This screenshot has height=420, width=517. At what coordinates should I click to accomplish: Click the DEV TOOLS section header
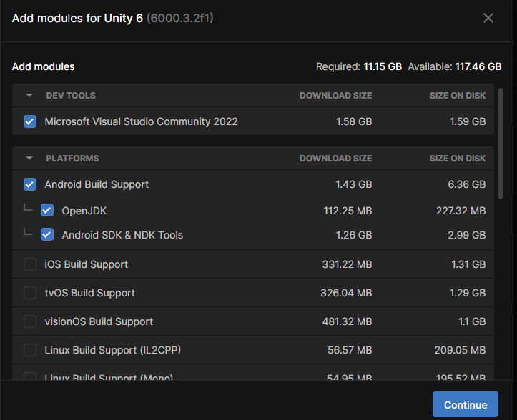71,96
